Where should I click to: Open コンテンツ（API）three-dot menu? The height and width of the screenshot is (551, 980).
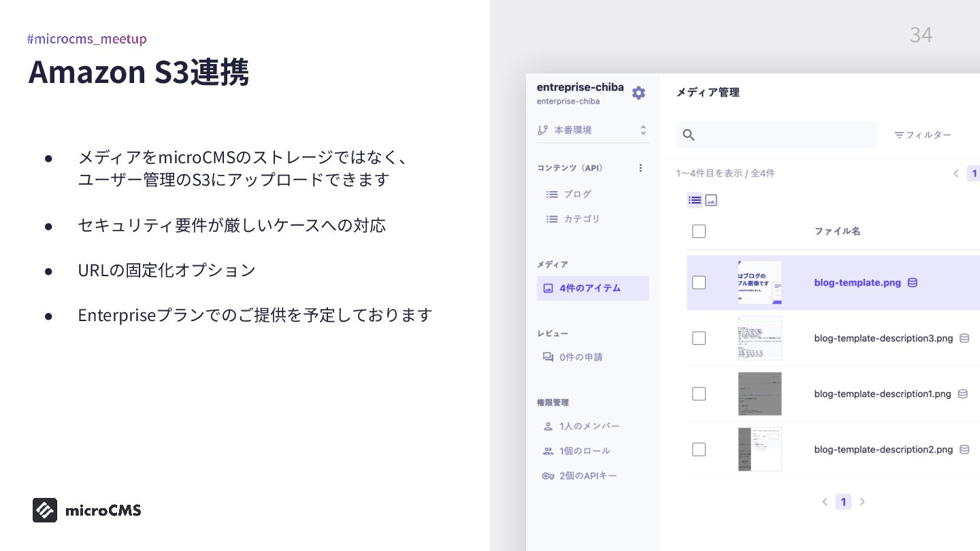[x=640, y=168]
